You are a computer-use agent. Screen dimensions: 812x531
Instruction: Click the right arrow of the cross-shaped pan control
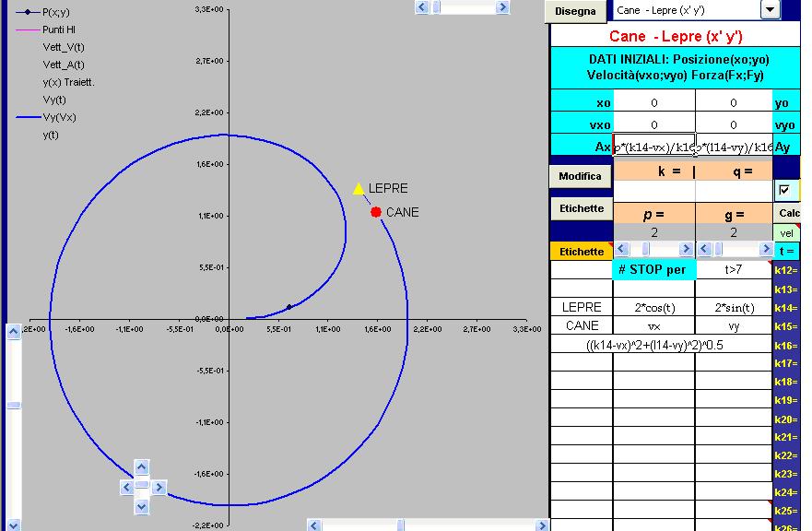pyautogui.click(x=158, y=486)
